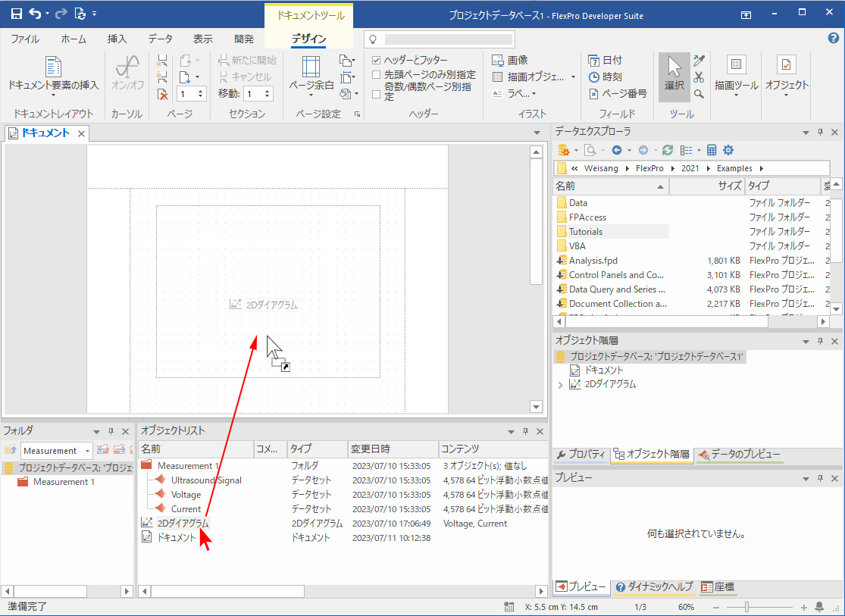This screenshot has width=845, height=616.
Task: Show the ダイナミックヘルプ tab
Action: (654, 587)
